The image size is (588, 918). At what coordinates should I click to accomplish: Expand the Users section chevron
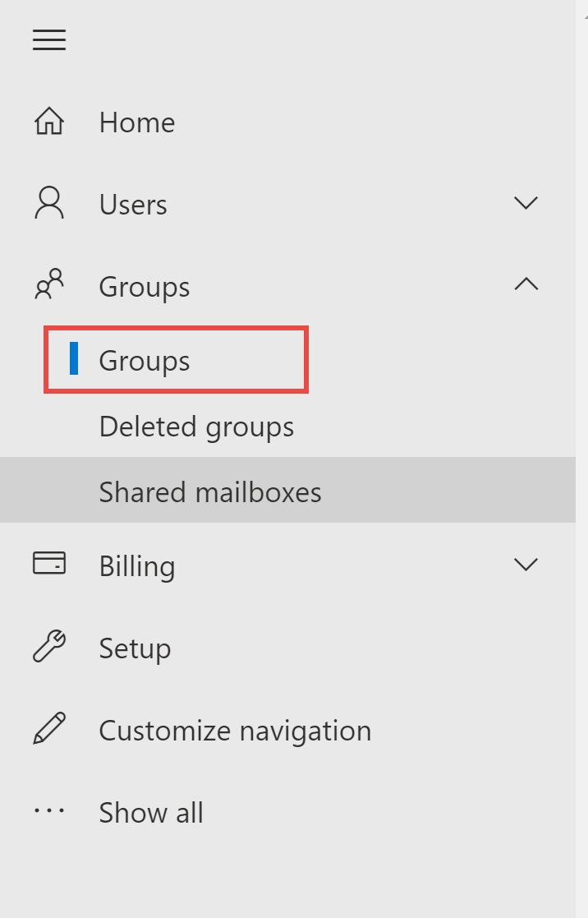point(526,202)
